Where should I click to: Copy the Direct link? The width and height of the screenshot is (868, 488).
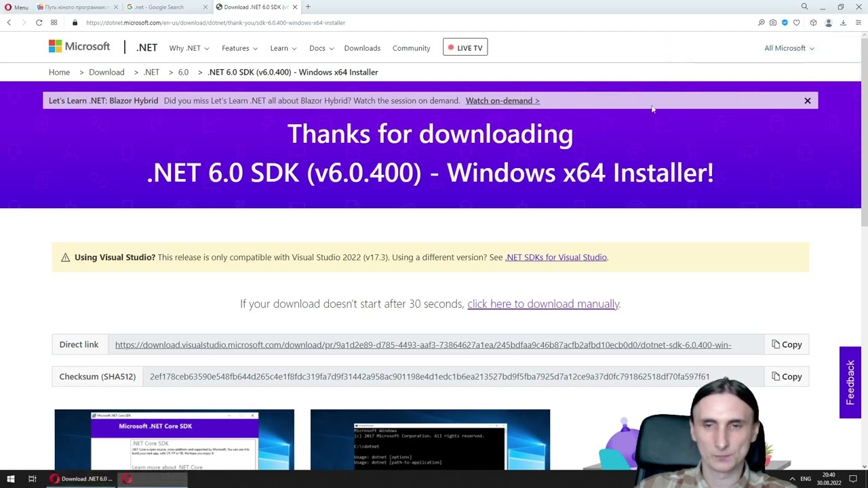[x=787, y=344]
